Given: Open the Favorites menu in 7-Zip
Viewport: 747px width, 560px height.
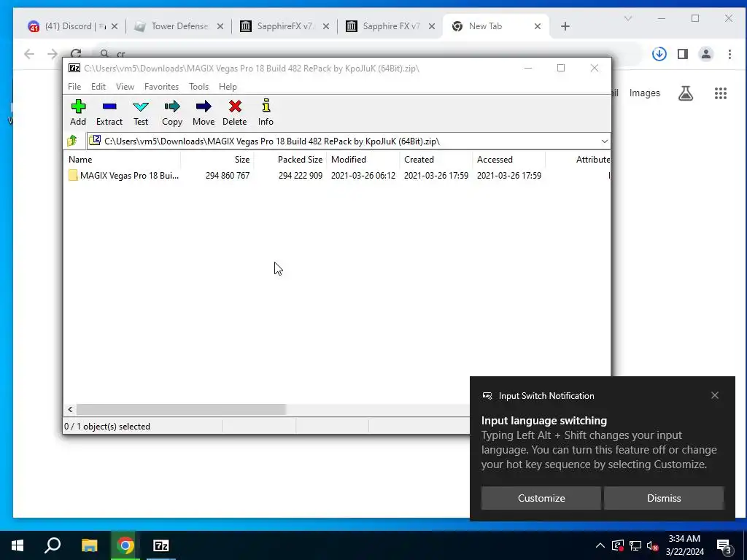Looking at the screenshot, I should pyautogui.click(x=161, y=87).
